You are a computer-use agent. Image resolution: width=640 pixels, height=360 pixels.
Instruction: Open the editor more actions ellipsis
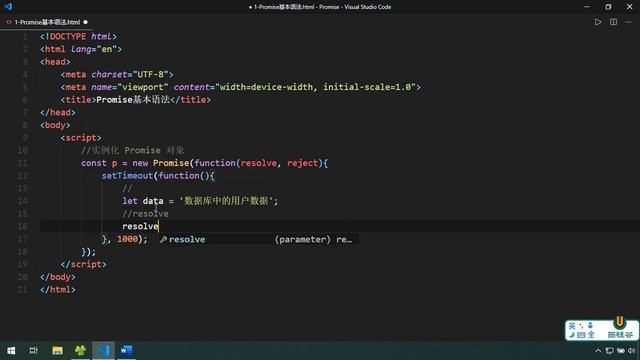point(628,22)
